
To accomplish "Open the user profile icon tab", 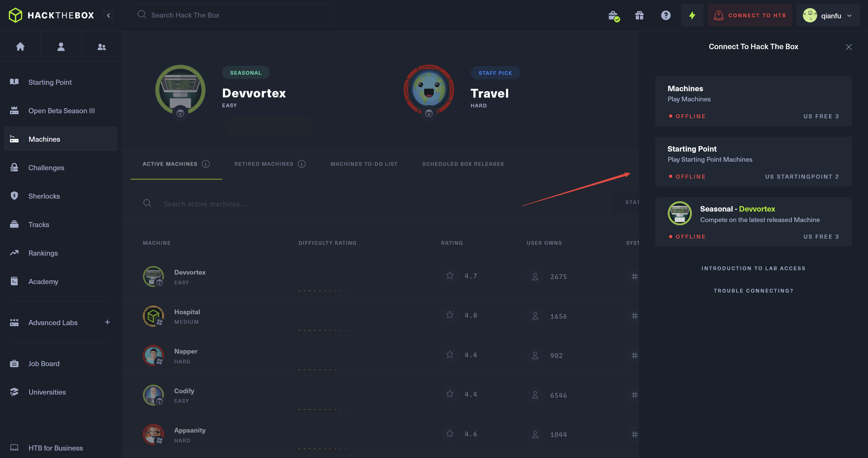I will tap(61, 46).
